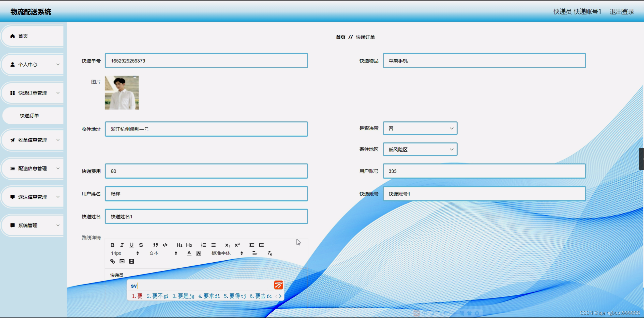Expand the 收单信息管理 sidebar menu
644x318 pixels.
[x=33, y=140]
